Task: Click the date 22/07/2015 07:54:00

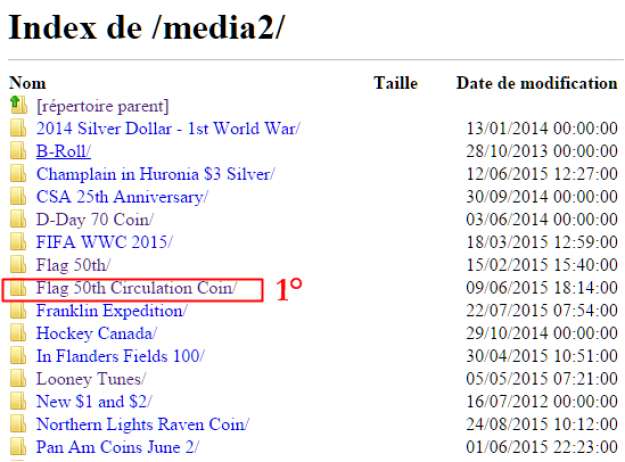Action: (542, 310)
